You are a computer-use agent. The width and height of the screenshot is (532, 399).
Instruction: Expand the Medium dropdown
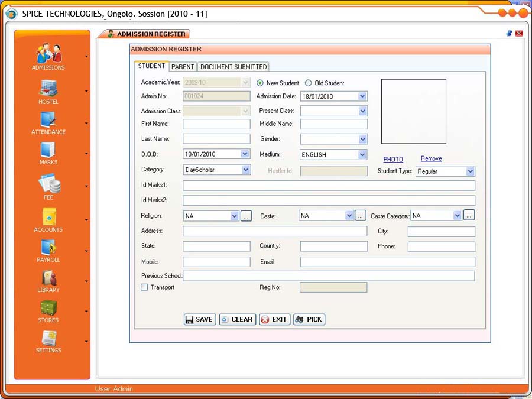click(x=362, y=155)
